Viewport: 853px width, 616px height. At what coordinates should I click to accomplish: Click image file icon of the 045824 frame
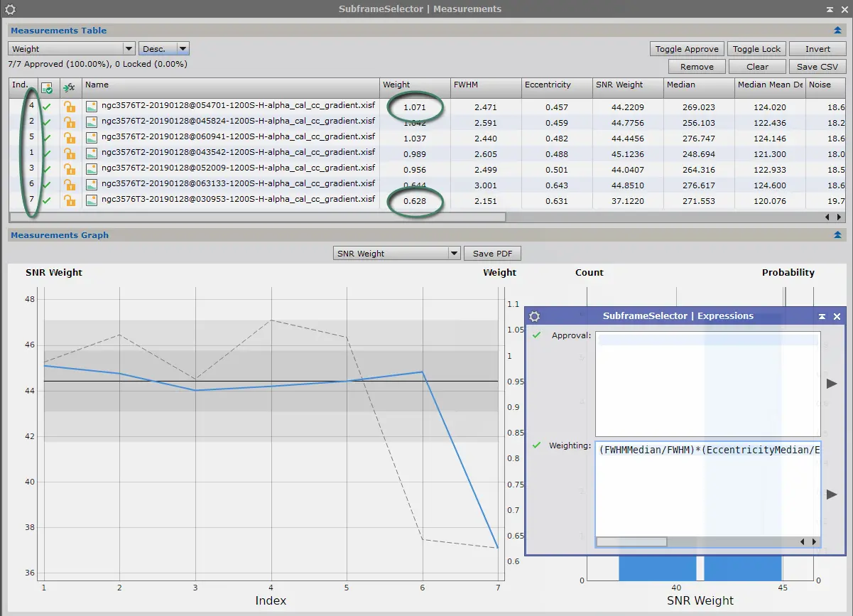click(x=92, y=122)
